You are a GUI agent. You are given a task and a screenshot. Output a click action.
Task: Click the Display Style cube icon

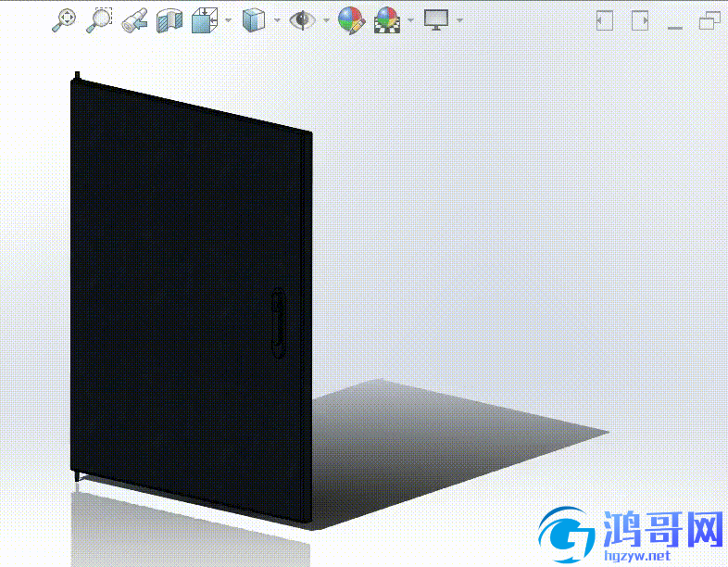254,20
